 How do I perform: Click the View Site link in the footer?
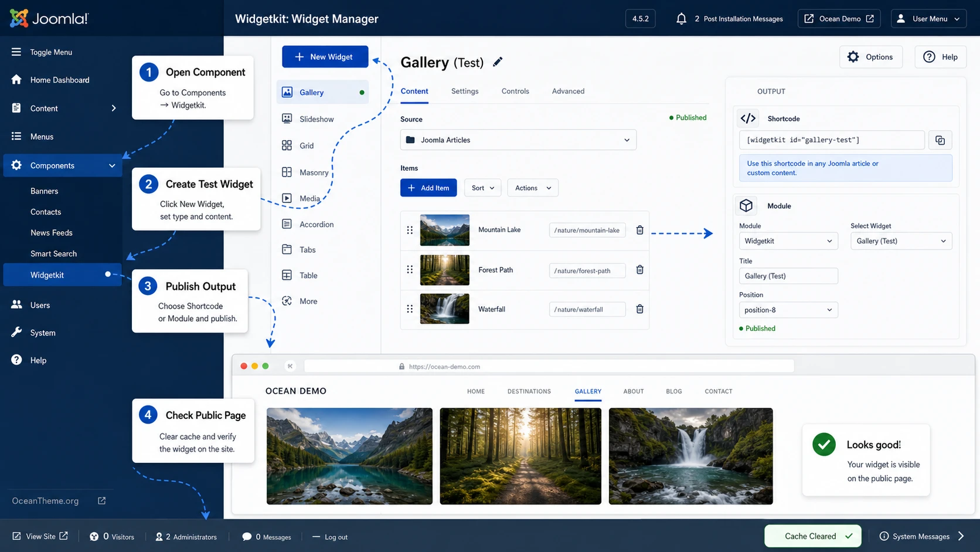[x=40, y=537]
